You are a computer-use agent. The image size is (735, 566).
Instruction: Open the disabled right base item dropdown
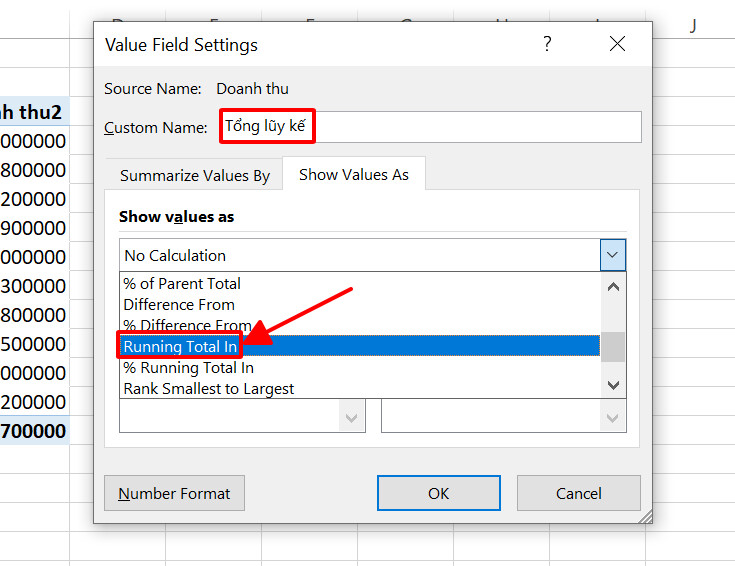point(613,416)
